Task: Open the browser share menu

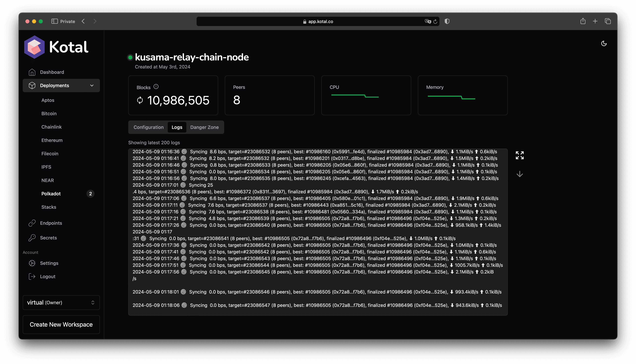Action: click(x=583, y=21)
